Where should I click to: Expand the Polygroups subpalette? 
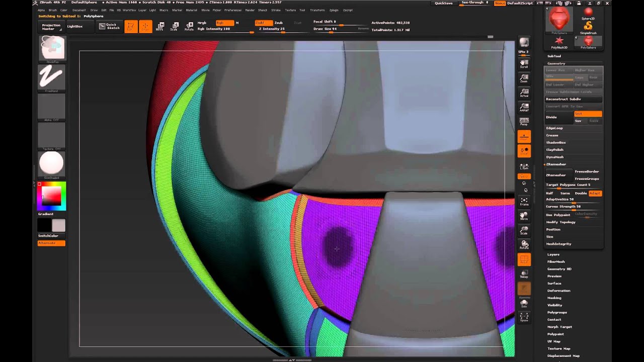557,312
